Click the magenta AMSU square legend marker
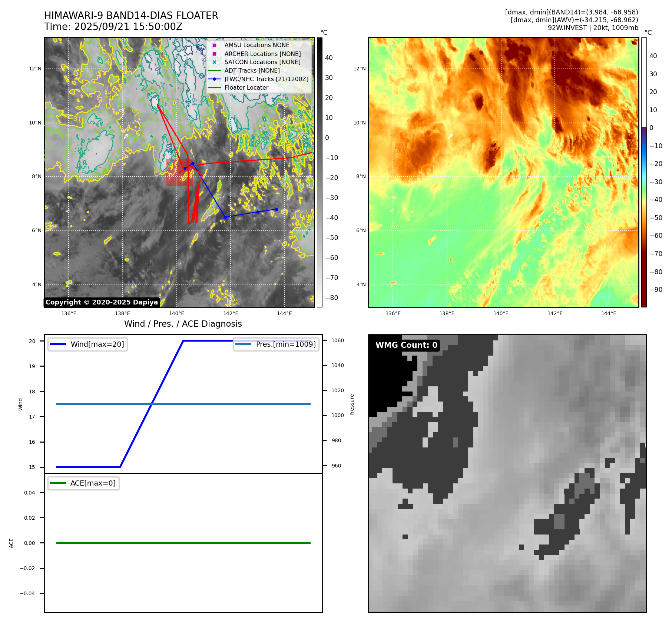The image size is (672, 626). 214,45
